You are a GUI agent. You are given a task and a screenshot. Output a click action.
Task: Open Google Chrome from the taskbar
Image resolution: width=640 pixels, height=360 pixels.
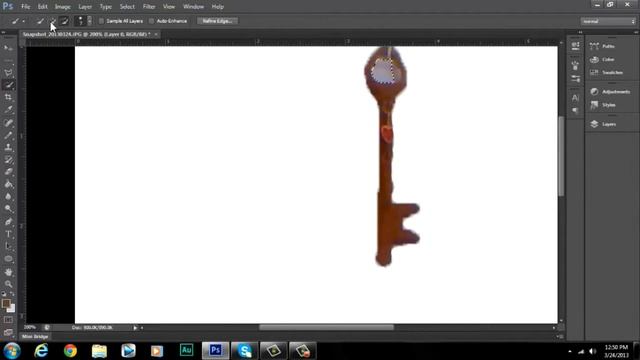pyautogui.click(x=70, y=351)
